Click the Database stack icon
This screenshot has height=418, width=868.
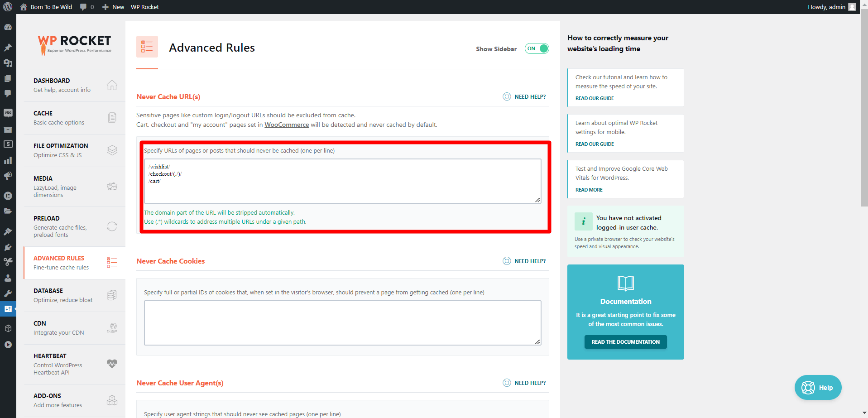pyautogui.click(x=112, y=295)
